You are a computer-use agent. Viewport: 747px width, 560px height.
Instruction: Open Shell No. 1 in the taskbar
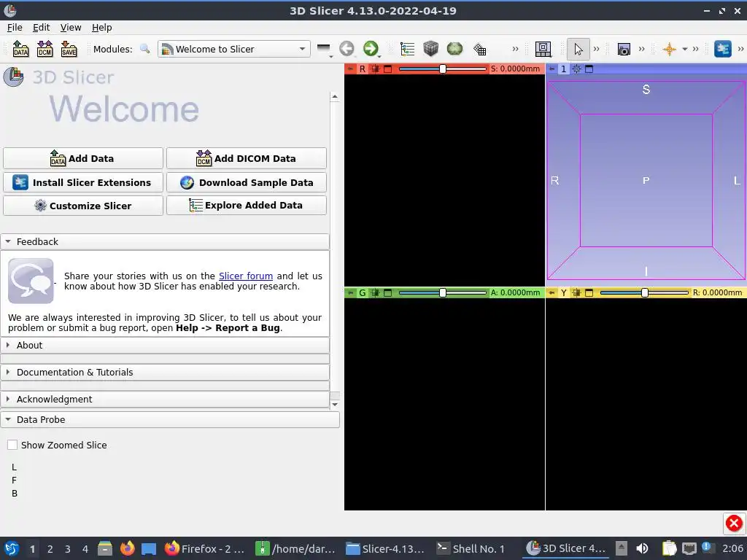pyautogui.click(x=471, y=548)
